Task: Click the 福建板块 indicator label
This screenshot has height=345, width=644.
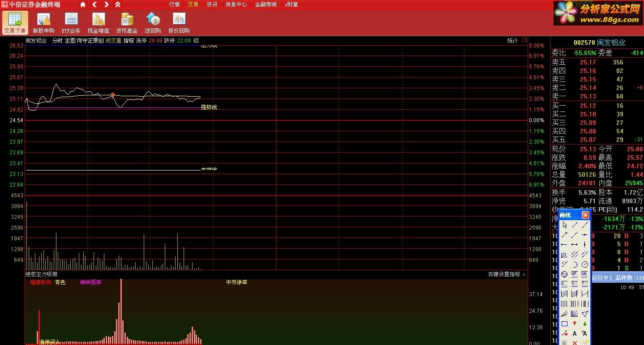Action: tap(40, 282)
